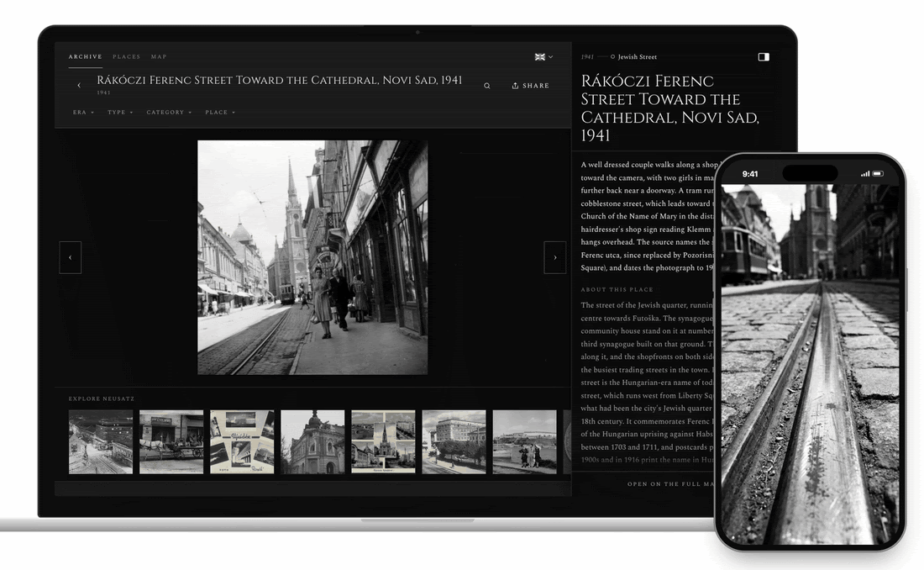The height and width of the screenshot is (570, 924).
Task: Open the language flag selector
Action: (x=543, y=56)
